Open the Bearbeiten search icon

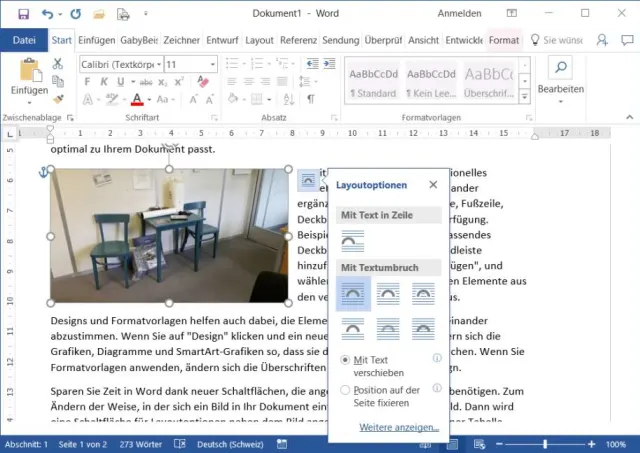click(x=560, y=68)
